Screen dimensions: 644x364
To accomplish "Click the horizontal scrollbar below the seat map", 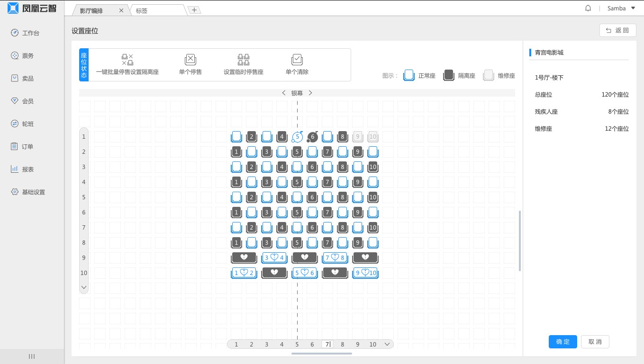I will [321, 354].
